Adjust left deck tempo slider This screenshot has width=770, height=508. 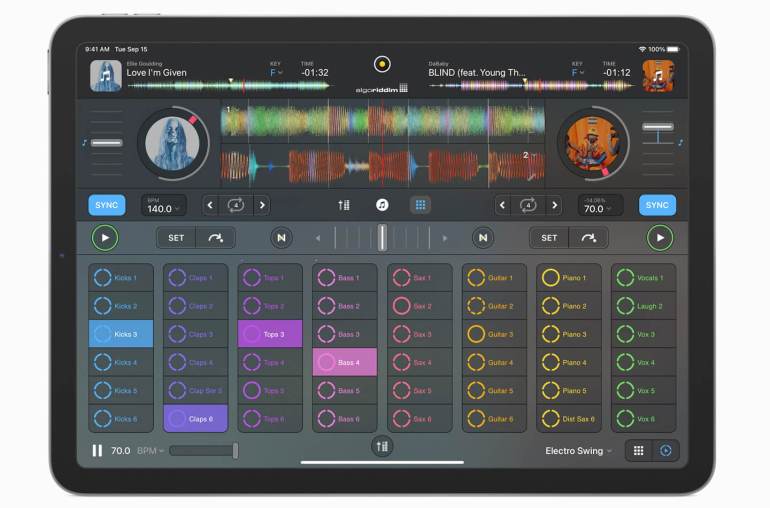[107, 143]
